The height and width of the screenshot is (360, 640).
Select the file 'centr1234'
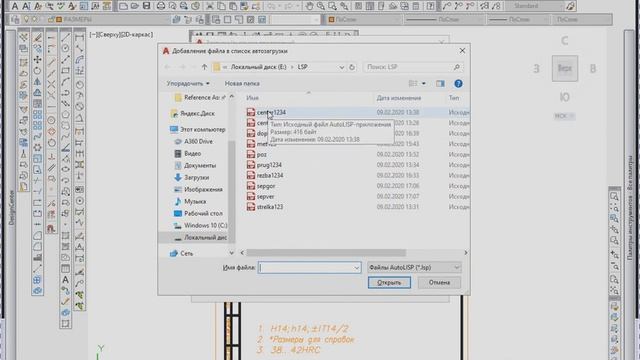tap(271, 112)
